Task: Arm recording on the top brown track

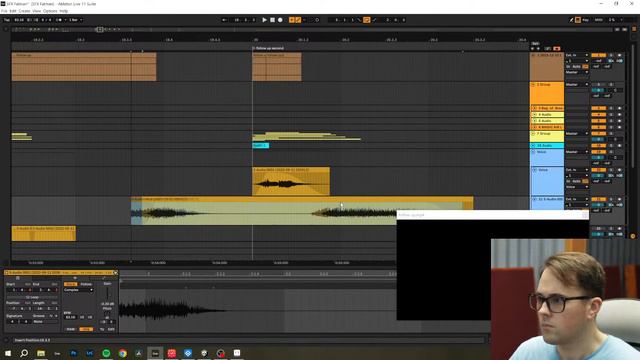Action: point(620,55)
